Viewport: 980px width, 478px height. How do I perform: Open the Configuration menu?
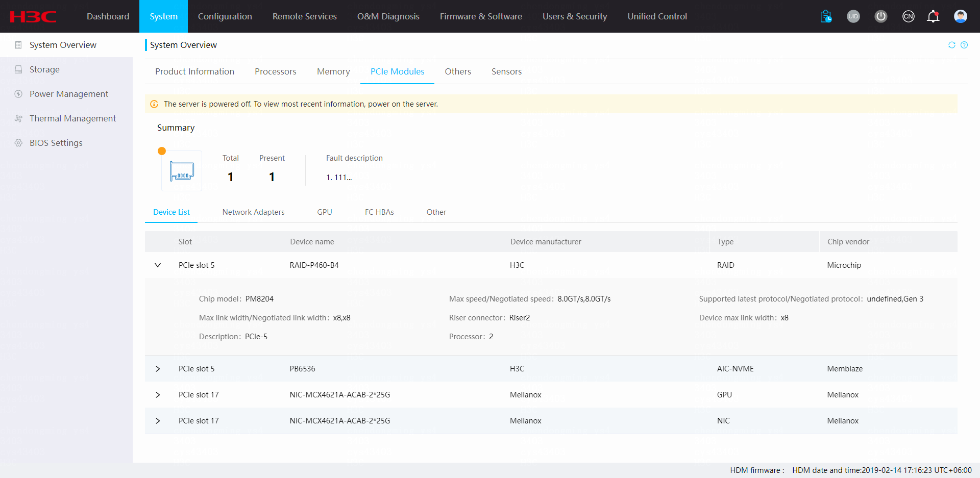pos(225,16)
